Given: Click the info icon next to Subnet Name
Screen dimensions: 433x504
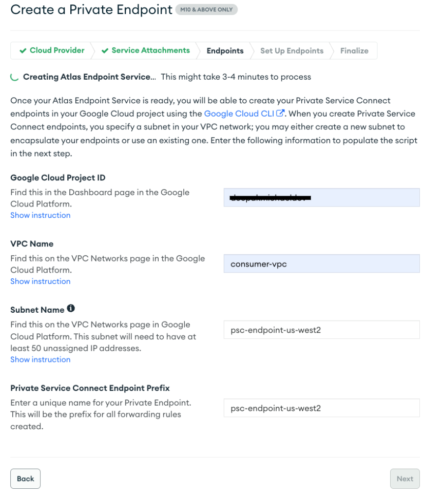Looking at the screenshot, I should tap(71, 309).
